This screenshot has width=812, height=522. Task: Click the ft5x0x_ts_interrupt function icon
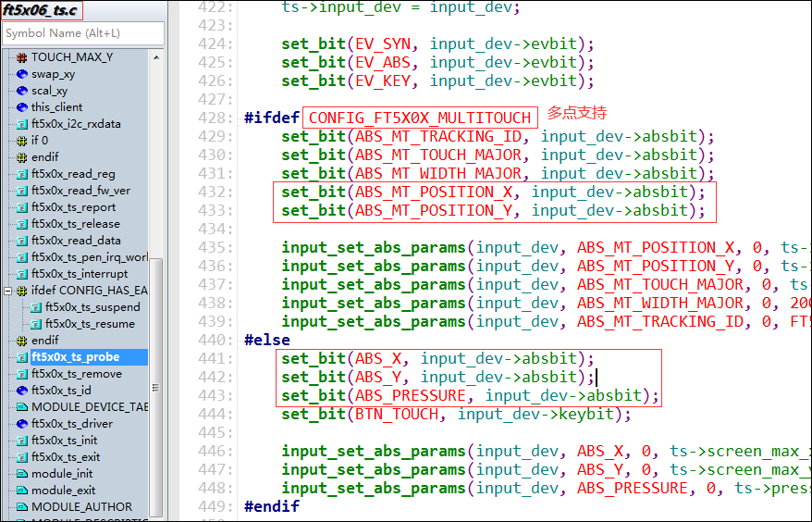[x=22, y=274]
